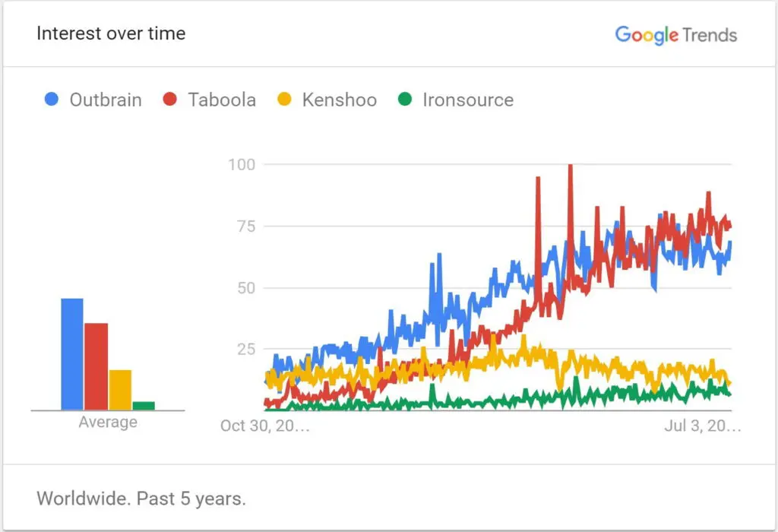Click the red Taboola legend dot
The image size is (778, 532).
click(x=170, y=100)
